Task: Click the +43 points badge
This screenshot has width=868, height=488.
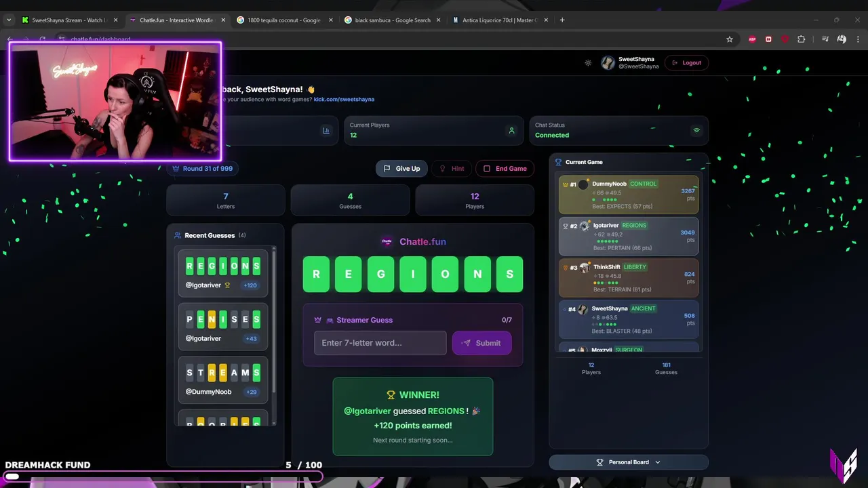Action: click(251, 339)
